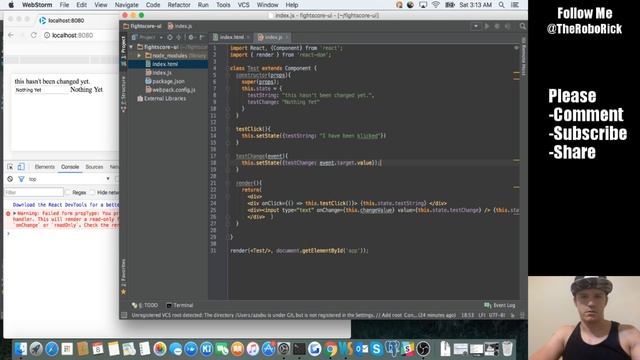Toggle the Structure tool window side tab

click(x=123, y=94)
